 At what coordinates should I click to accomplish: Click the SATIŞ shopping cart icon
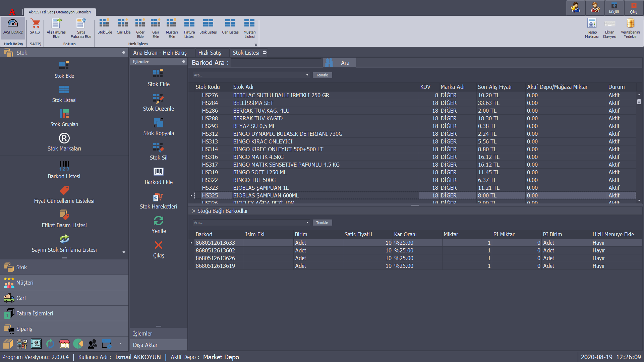tap(35, 24)
